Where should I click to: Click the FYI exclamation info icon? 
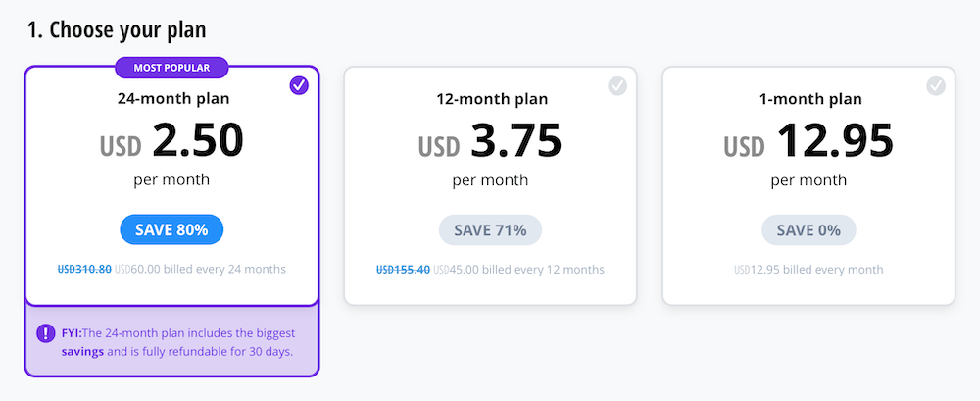click(46, 333)
